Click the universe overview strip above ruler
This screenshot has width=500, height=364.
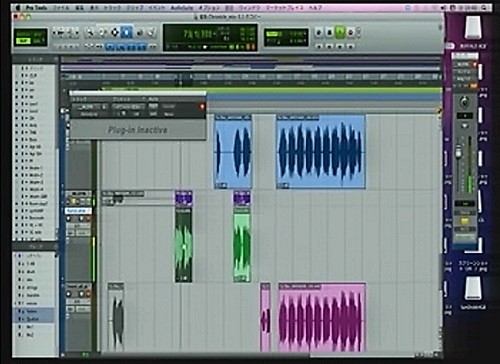click(x=251, y=64)
